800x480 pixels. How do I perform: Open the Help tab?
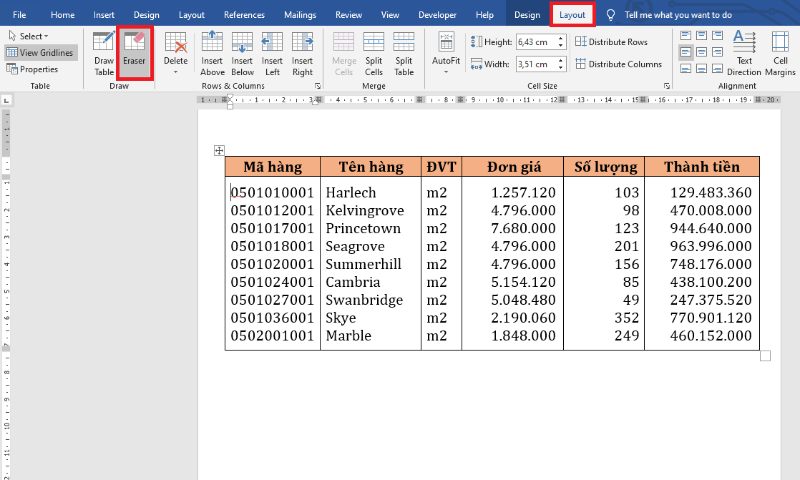click(x=485, y=15)
